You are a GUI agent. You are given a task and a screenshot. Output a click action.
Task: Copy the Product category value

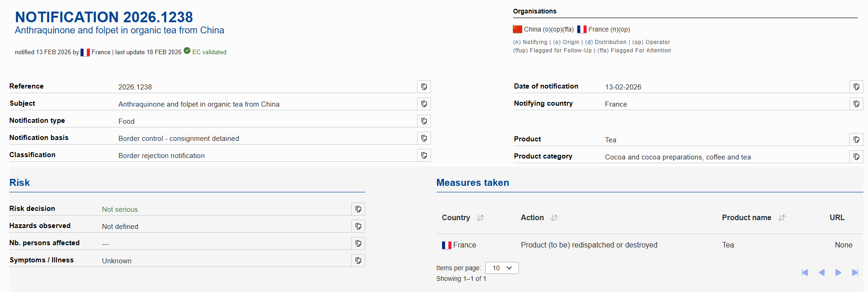pos(856,157)
